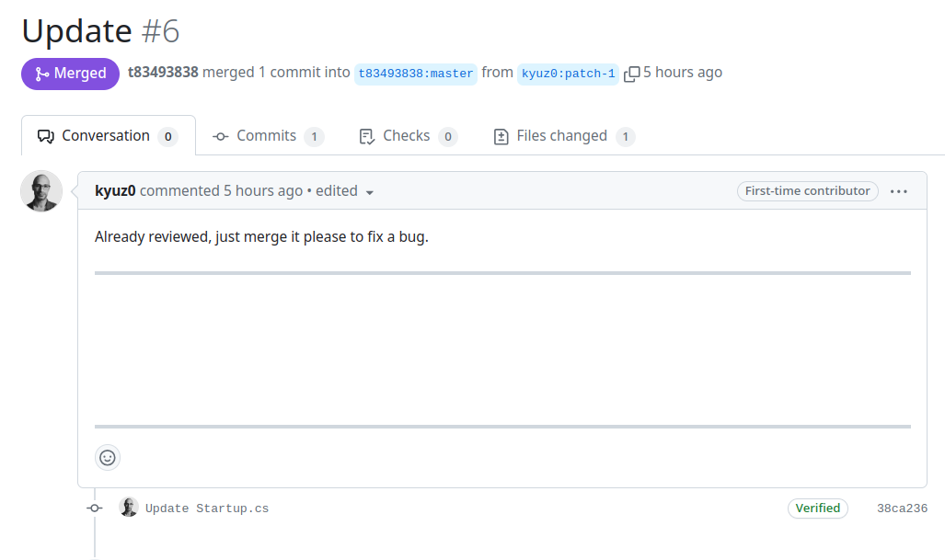Click the commit node icon on the timeline
This screenshot has width=945, height=560.
point(94,507)
